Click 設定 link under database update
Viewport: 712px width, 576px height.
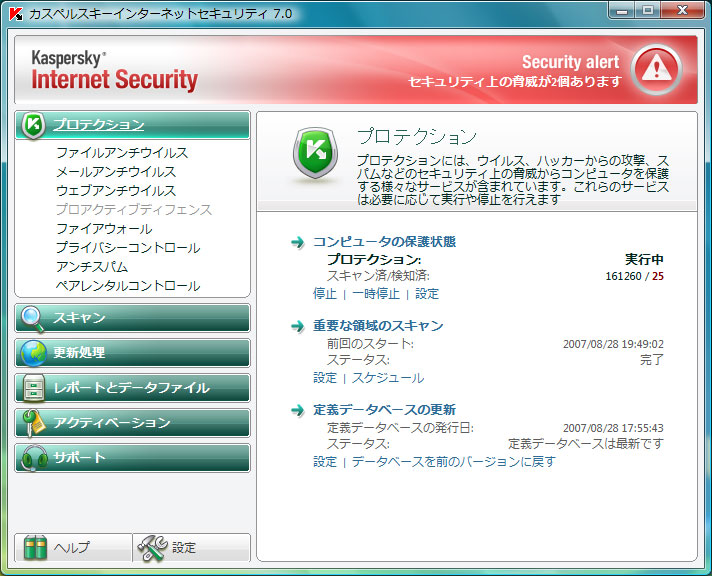click(325, 462)
